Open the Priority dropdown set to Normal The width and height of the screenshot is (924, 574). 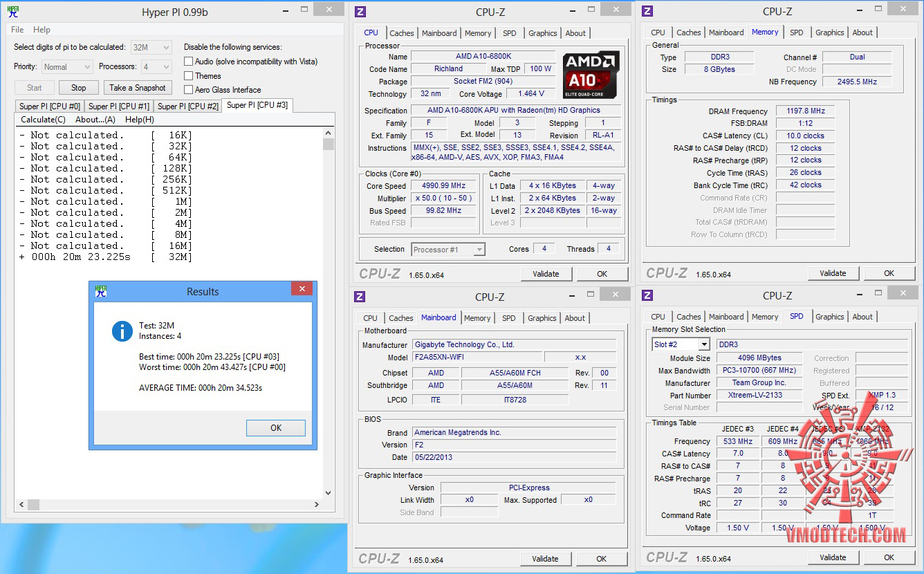pos(66,67)
